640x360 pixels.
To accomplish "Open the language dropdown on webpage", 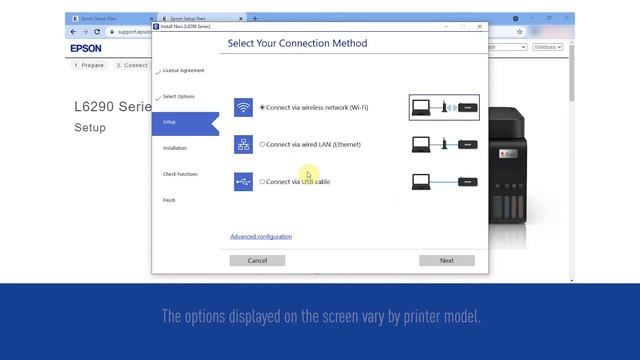I will tap(507, 47).
